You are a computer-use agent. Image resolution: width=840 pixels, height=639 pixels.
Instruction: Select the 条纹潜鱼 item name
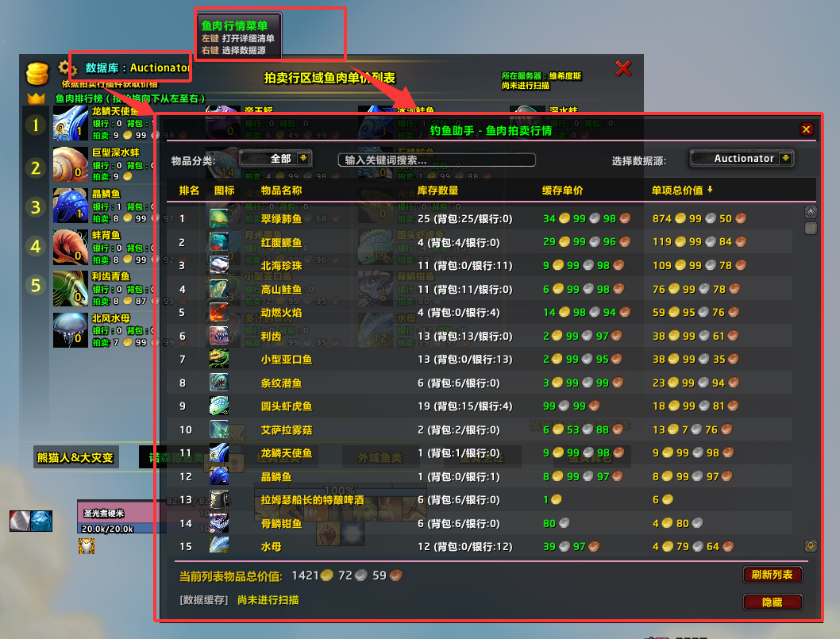[281, 383]
